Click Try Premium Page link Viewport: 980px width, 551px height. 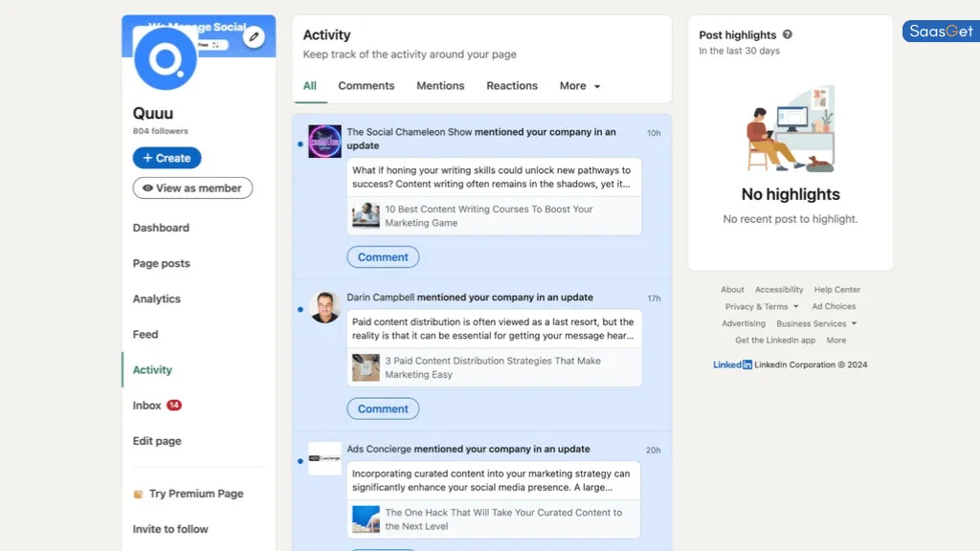point(196,494)
